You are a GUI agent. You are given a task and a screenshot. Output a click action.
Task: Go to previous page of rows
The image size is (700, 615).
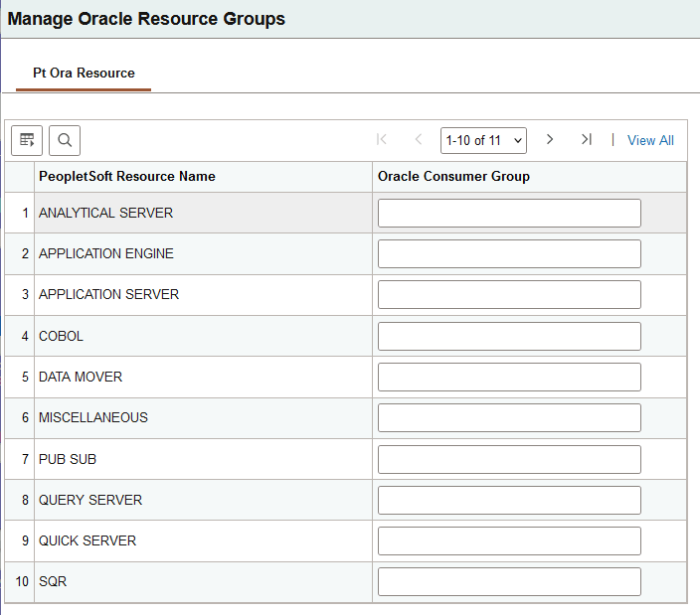coord(419,139)
